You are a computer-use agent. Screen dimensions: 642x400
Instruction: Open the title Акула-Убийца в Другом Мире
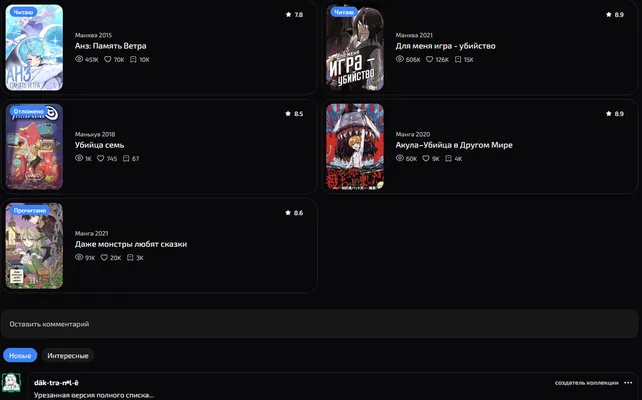454,145
